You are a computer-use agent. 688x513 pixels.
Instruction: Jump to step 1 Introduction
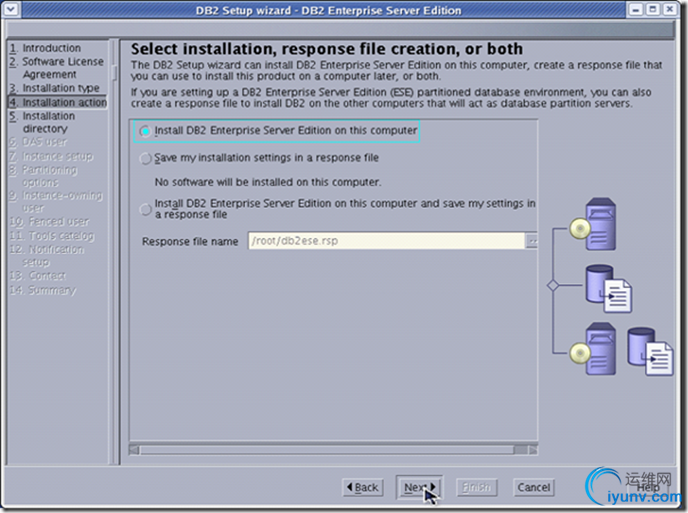(45, 48)
